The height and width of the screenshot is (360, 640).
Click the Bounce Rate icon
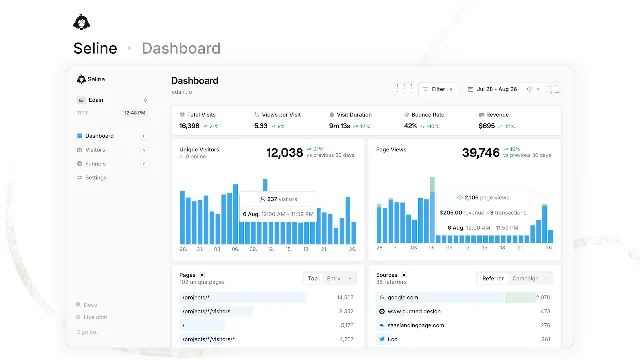coord(407,115)
